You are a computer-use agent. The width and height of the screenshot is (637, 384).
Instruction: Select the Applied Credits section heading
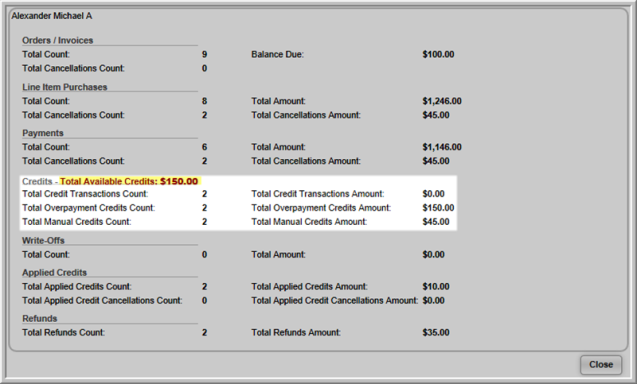[54, 272]
